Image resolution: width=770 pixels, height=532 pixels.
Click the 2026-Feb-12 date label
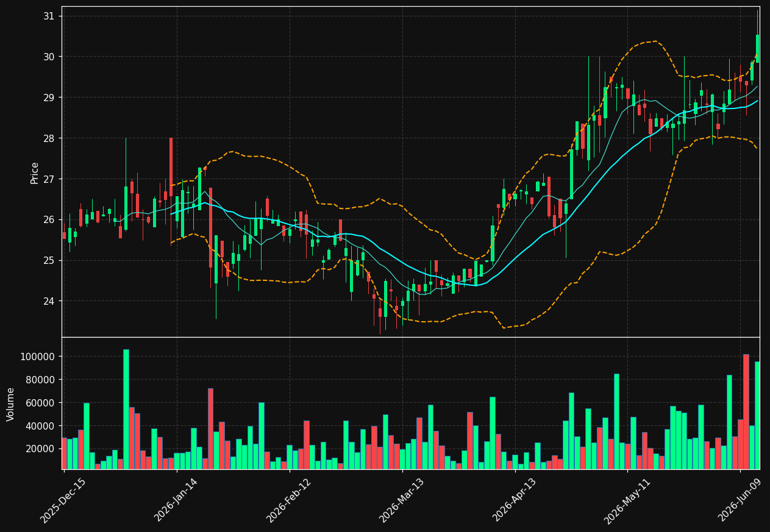(289, 500)
